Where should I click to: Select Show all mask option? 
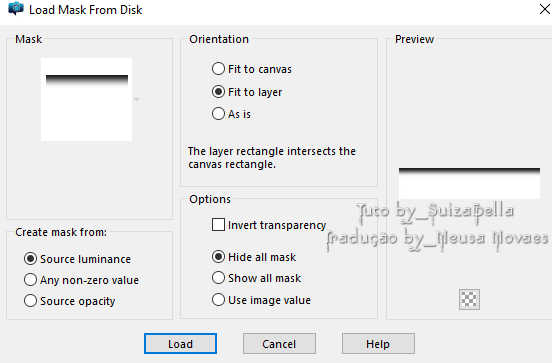click(218, 278)
